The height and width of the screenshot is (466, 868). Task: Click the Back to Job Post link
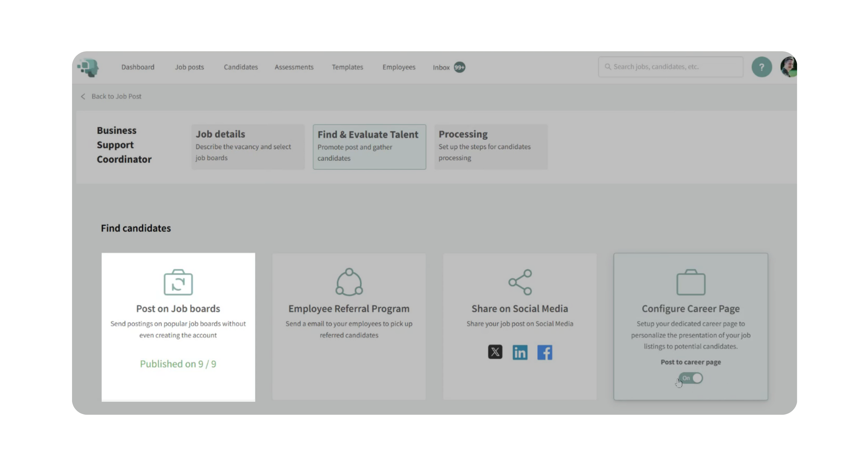point(116,96)
